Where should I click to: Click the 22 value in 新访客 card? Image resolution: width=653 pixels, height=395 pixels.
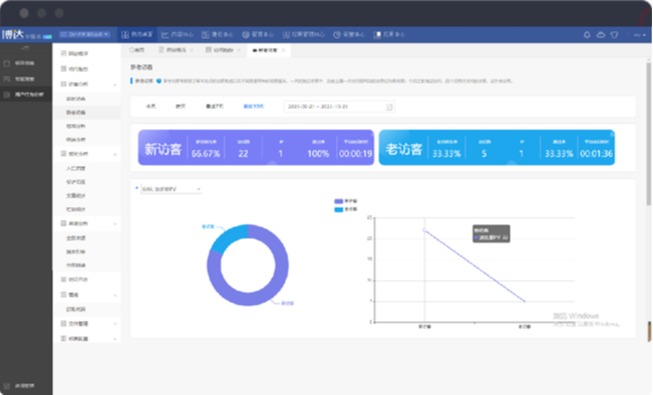(x=243, y=154)
